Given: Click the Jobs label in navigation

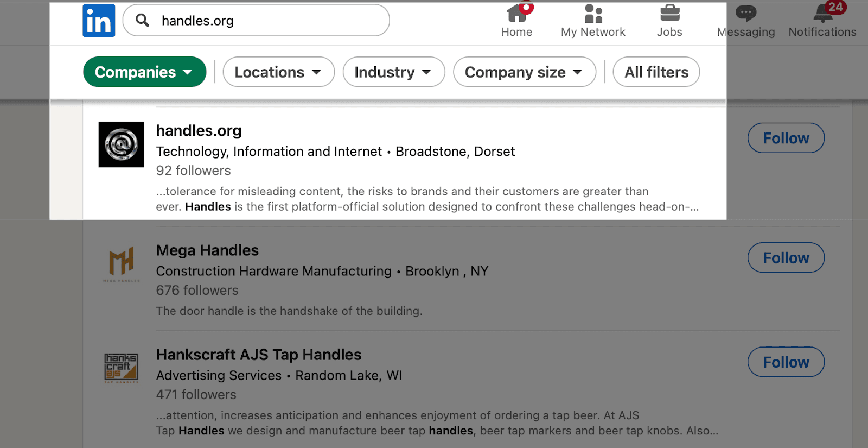Looking at the screenshot, I should coord(669,32).
